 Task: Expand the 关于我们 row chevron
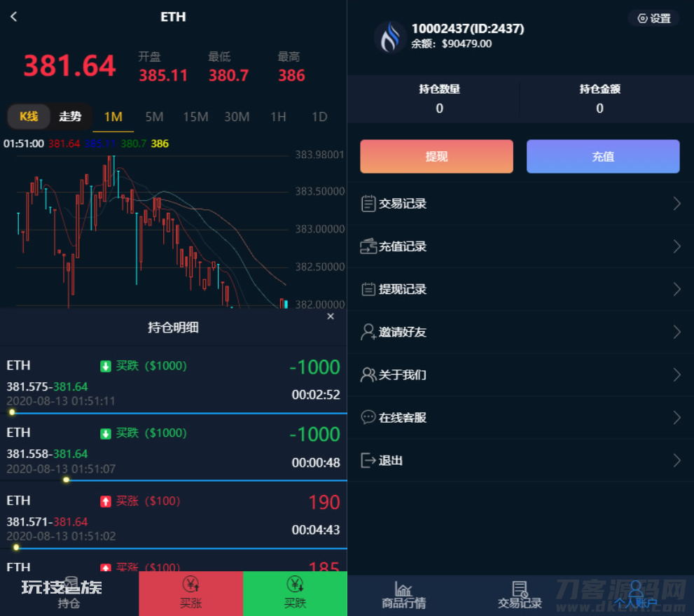pyautogui.click(x=676, y=374)
